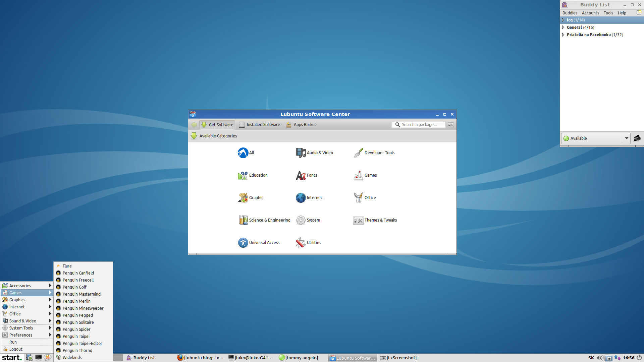The image size is (644, 362).
Task: Expand the Priatelia na Facebooku group
Action: pyautogui.click(x=563, y=35)
